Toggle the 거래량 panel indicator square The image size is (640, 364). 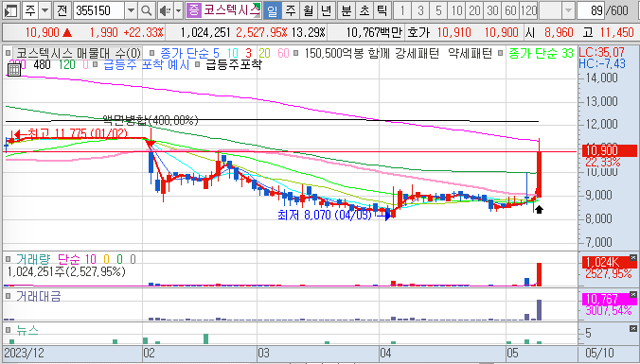point(9,259)
